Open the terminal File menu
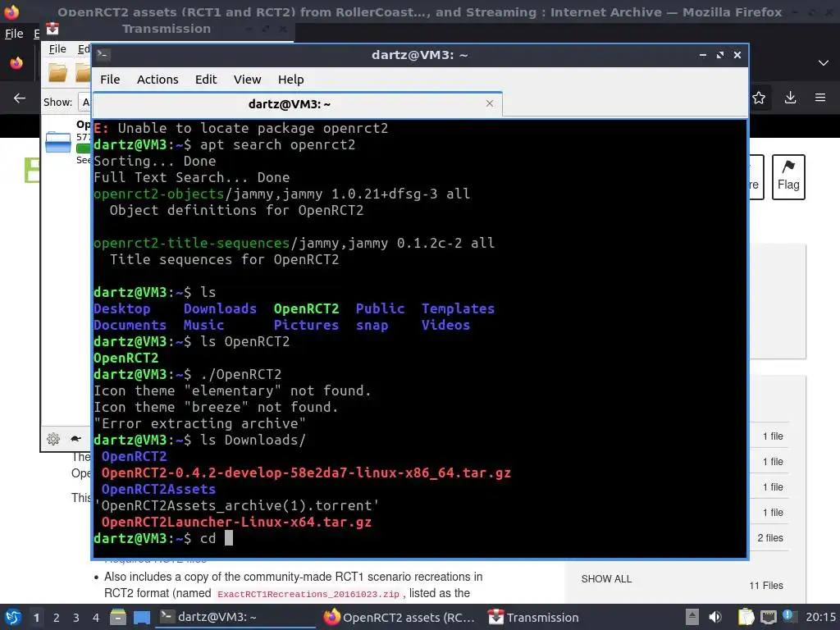 [110, 80]
